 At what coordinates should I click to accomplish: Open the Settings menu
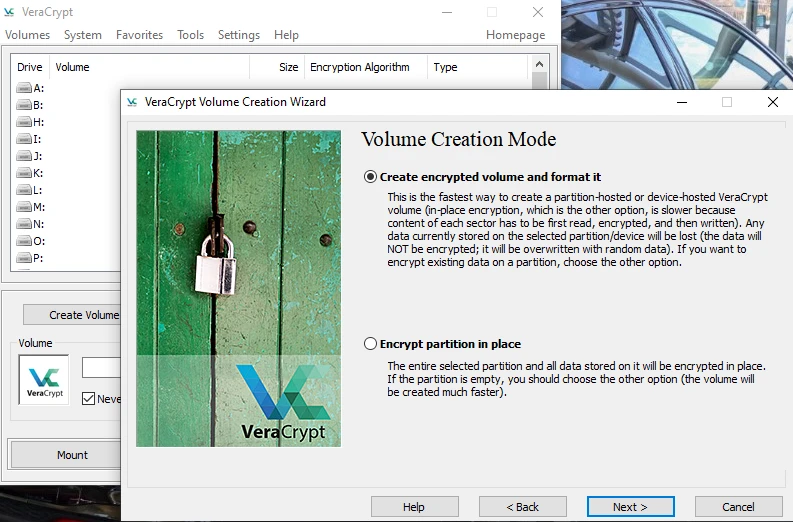click(239, 35)
